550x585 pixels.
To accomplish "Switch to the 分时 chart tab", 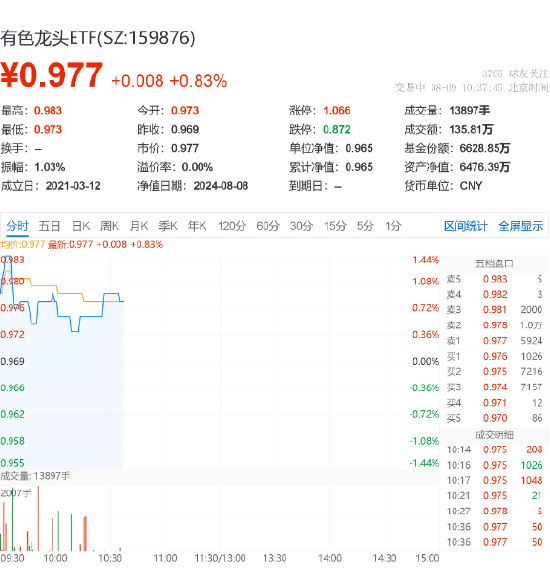I will [x=17, y=226].
